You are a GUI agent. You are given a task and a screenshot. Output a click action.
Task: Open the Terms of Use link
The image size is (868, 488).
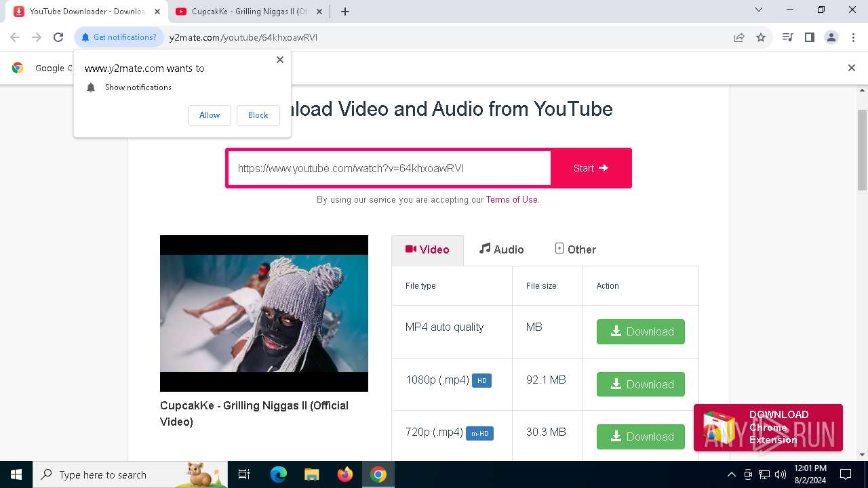[512, 200]
